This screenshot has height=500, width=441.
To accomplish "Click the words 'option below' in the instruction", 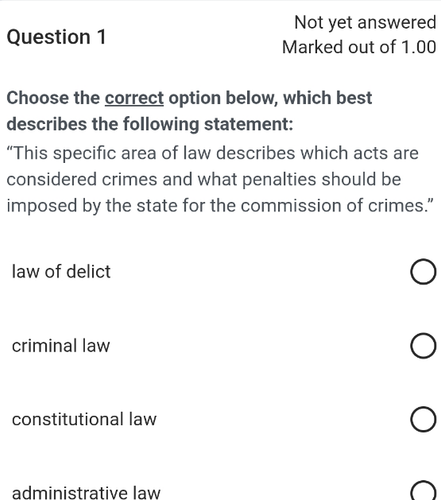I will point(223,98).
